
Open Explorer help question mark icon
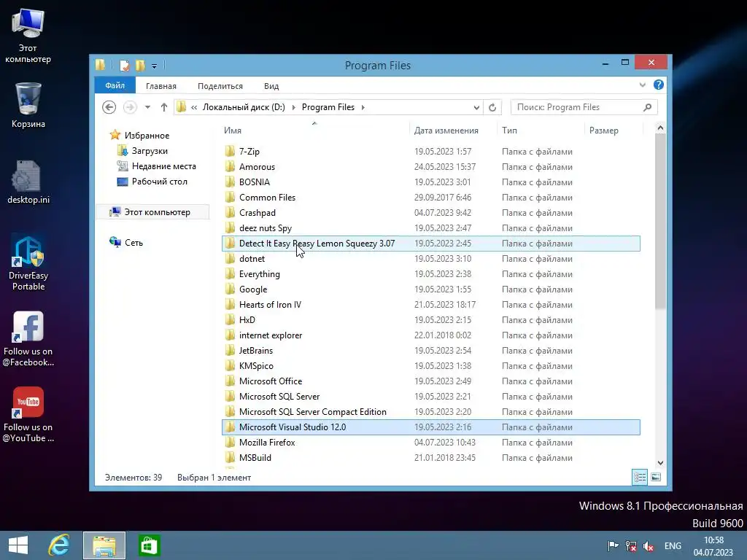tap(659, 85)
